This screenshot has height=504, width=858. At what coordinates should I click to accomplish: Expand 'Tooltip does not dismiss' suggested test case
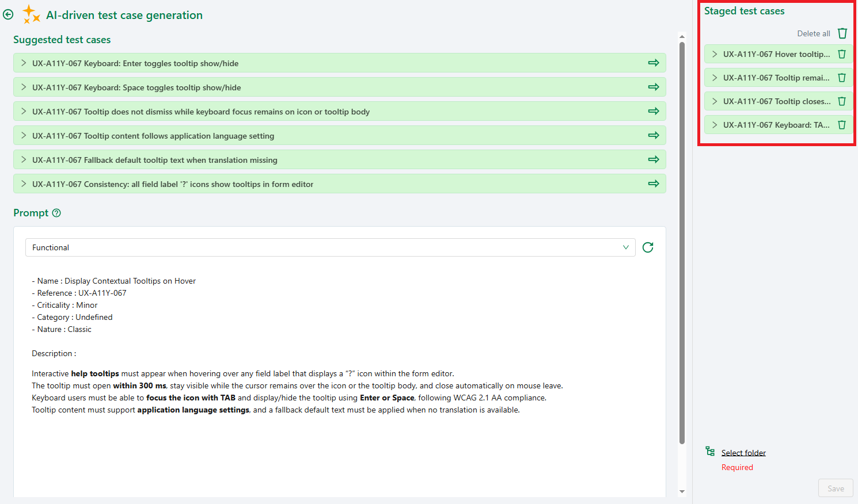tap(23, 111)
